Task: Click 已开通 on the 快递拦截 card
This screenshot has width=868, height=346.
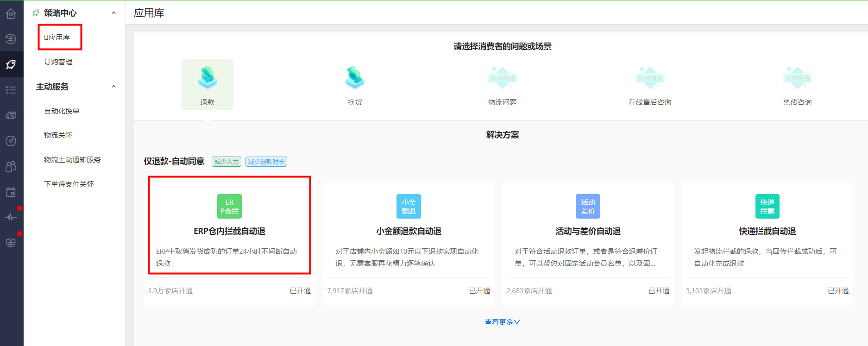Action: pyautogui.click(x=838, y=290)
